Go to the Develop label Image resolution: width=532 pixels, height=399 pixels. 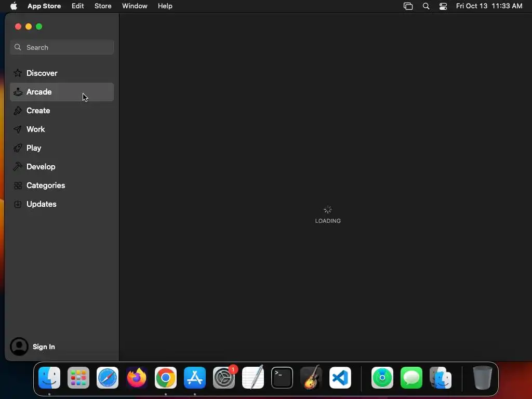pyautogui.click(x=41, y=167)
